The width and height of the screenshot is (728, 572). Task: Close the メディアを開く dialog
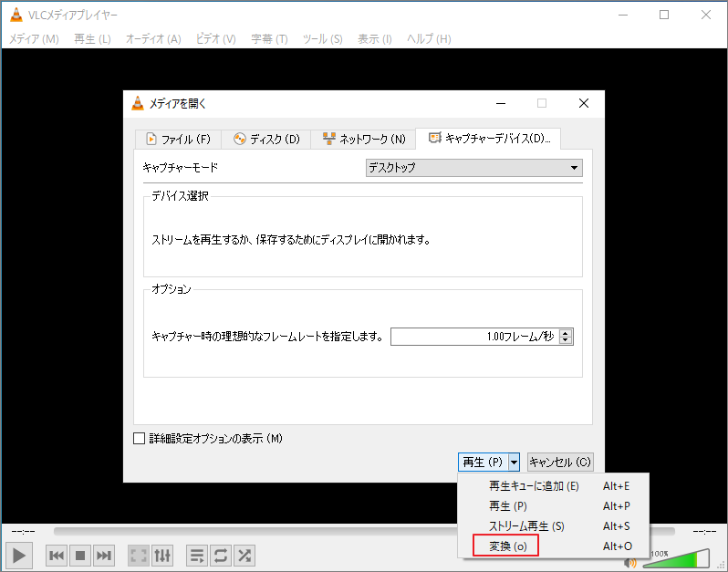pyautogui.click(x=584, y=103)
